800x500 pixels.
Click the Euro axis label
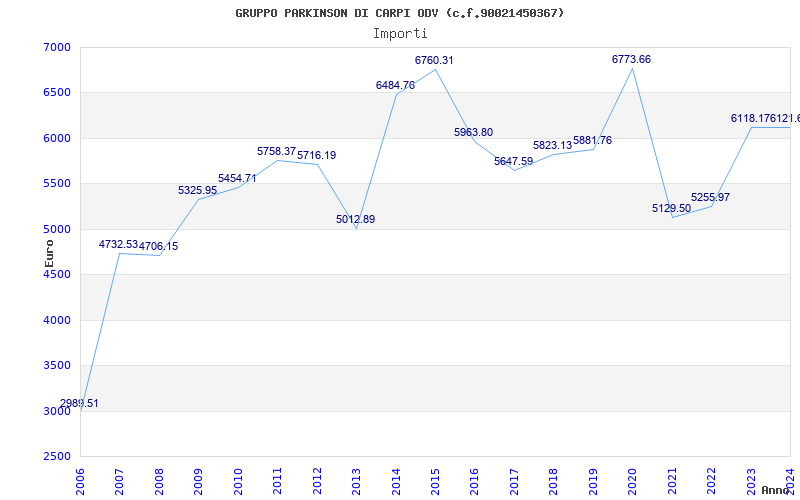pyautogui.click(x=49, y=253)
